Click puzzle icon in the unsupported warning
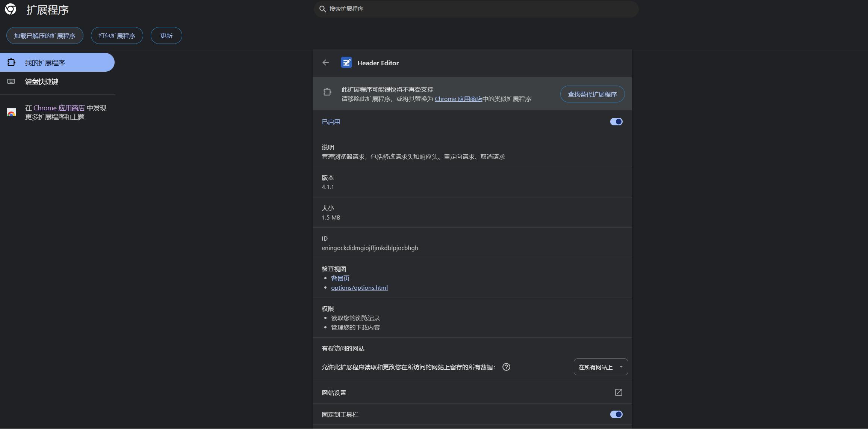 pyautogui.click(x=327, y=92)
